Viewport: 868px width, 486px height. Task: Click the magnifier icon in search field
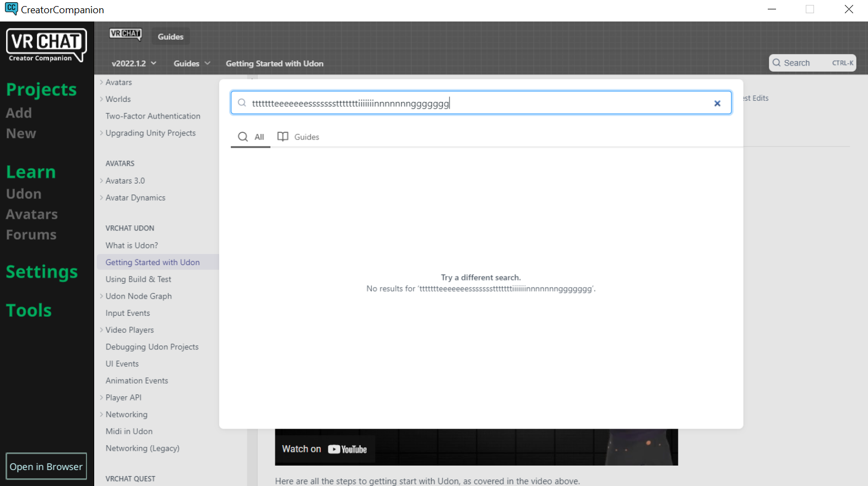pyautogui.click(x=242, y=102)
